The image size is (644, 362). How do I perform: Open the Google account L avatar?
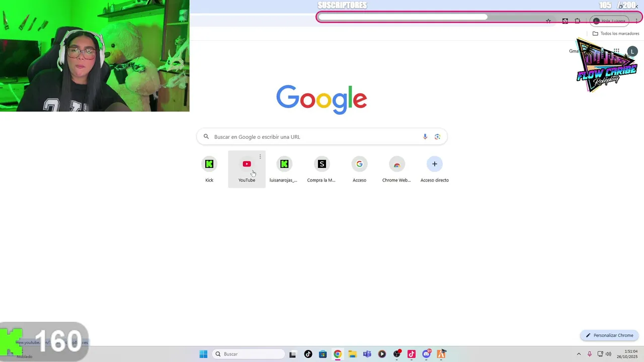pyautogui.click(x=632, y=51)
